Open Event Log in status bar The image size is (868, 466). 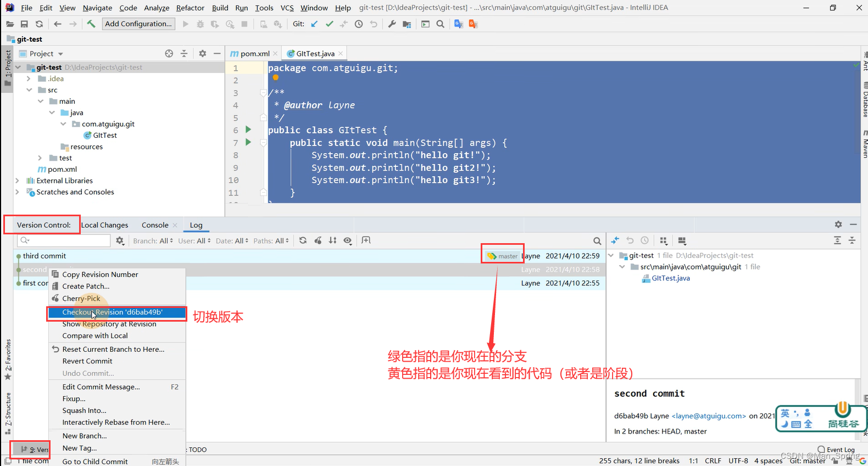click(836, 450)
